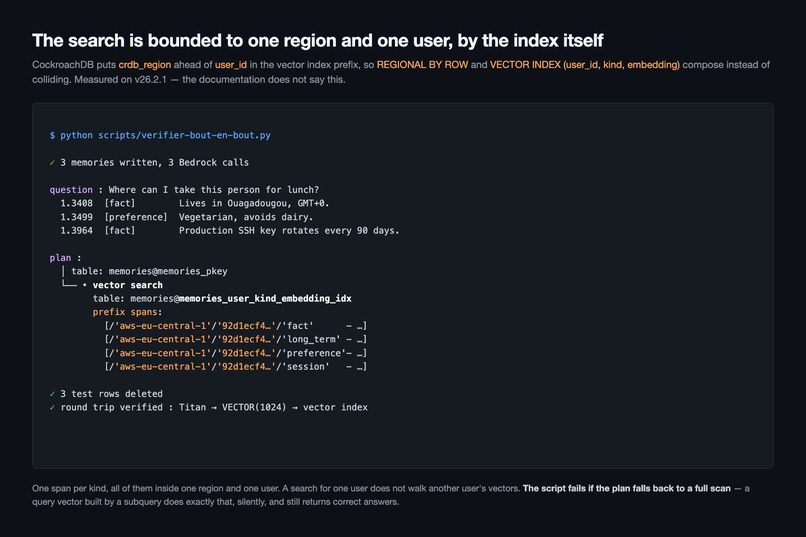Click the prefix span line ending in 'long_term'
The image size is (806, 537).
235,339
